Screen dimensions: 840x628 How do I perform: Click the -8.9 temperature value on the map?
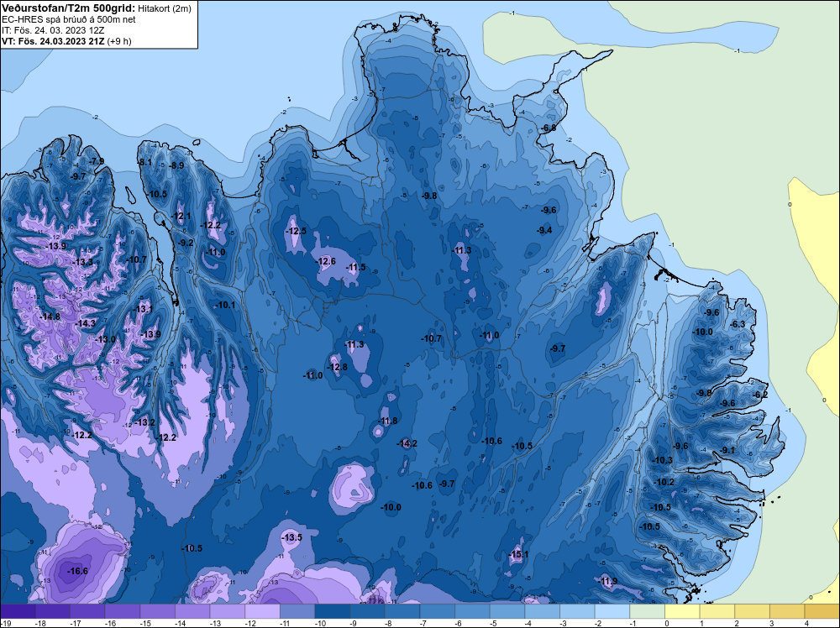pos(176,165)
